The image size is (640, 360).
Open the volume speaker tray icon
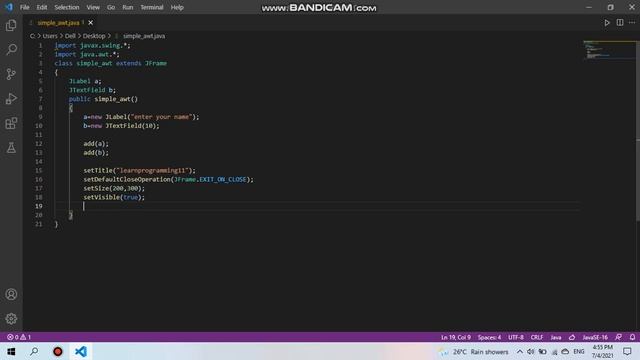(x=531, y=351)
